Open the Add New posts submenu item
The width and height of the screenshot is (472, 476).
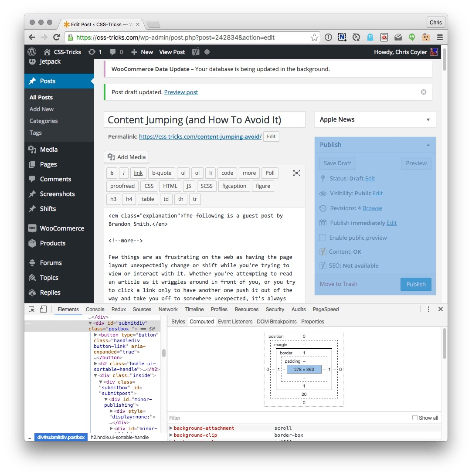[x=41, y=109]
